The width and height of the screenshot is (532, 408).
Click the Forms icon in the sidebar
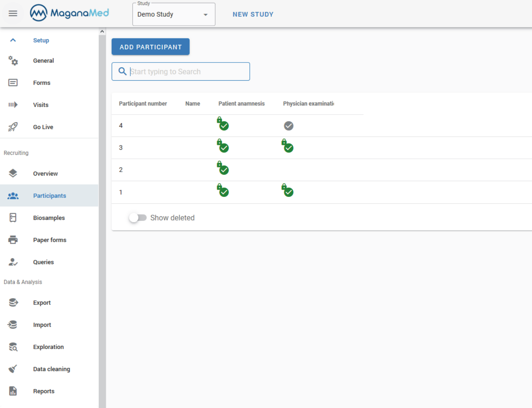click(x=13, y=82)
